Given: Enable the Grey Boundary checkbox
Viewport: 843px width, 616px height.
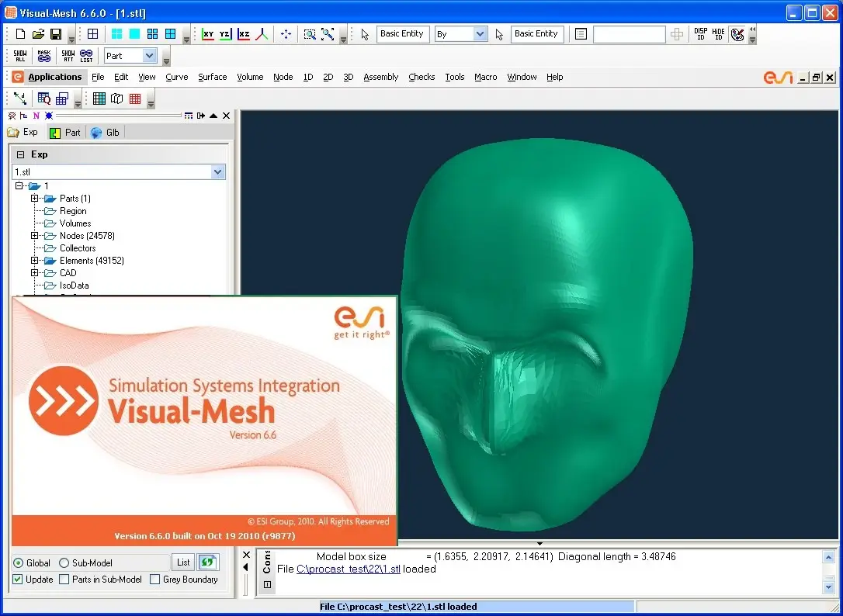Looking at the screenshot, I should click(154, 580).
